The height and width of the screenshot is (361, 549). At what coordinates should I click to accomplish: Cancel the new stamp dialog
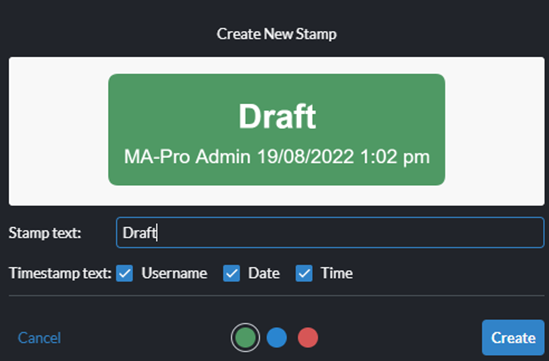[x=39, y=338]
